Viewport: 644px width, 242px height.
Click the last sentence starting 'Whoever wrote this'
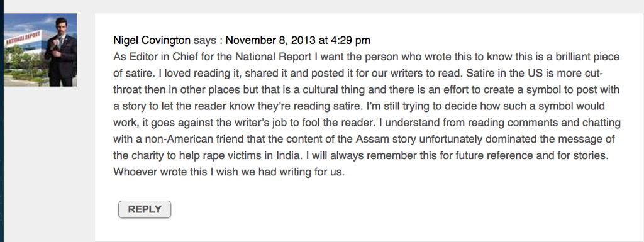[x=229, y=172]
